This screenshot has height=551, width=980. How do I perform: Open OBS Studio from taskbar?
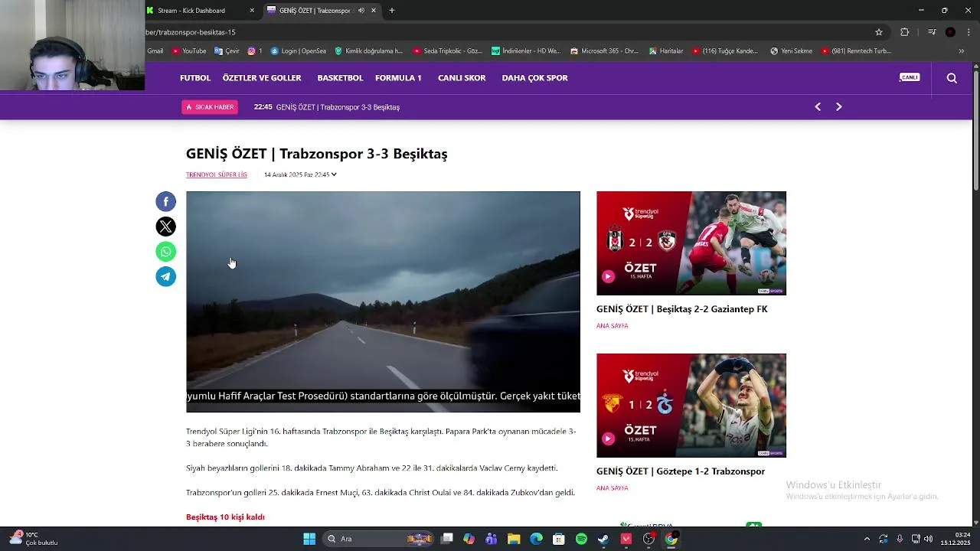[648, 539]
